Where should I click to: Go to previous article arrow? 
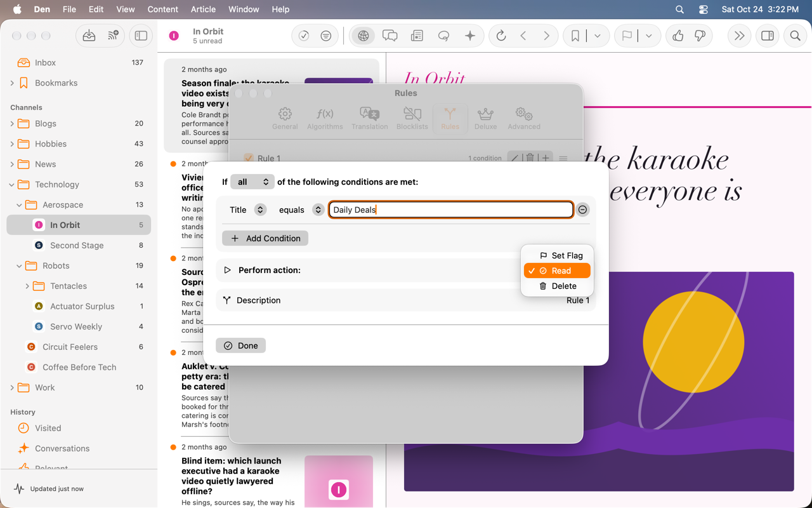[523, 36]
